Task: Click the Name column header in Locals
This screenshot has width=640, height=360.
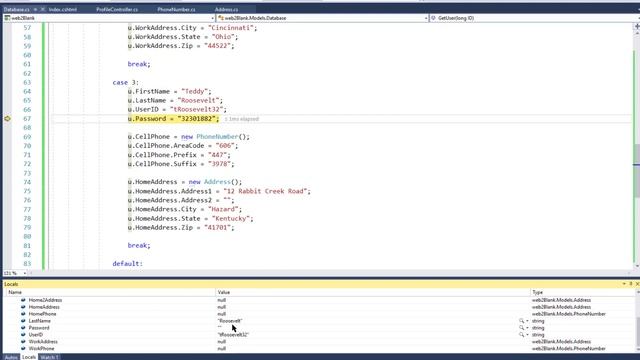Action: [x=110, y=292]
